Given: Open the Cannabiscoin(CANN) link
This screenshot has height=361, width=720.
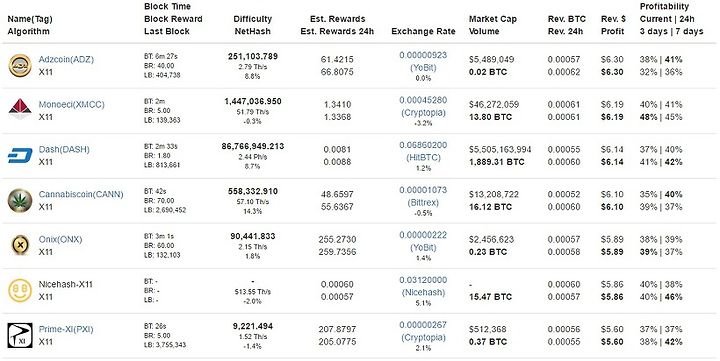Looking at the screenshot, I should coord(81,194).
